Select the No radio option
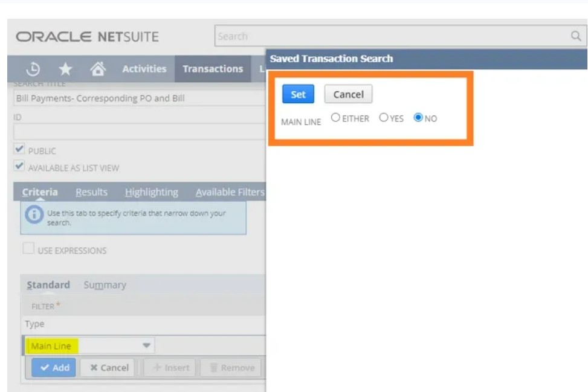Screen dimensions: 588x392 418,118
